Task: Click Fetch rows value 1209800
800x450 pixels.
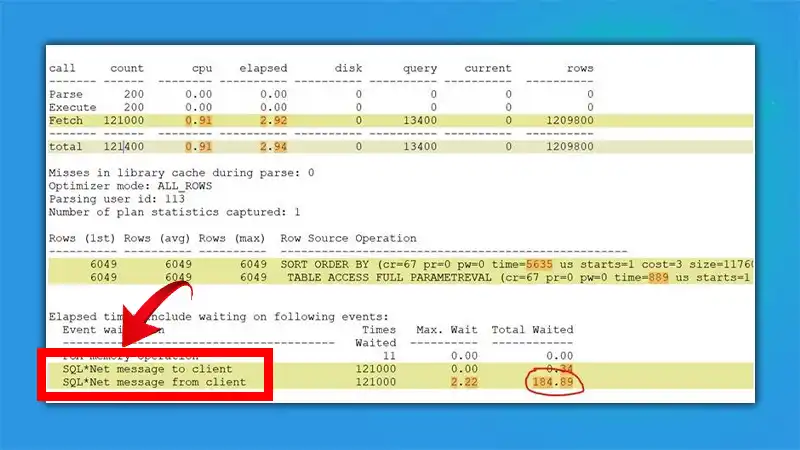Action: (570, 121)
